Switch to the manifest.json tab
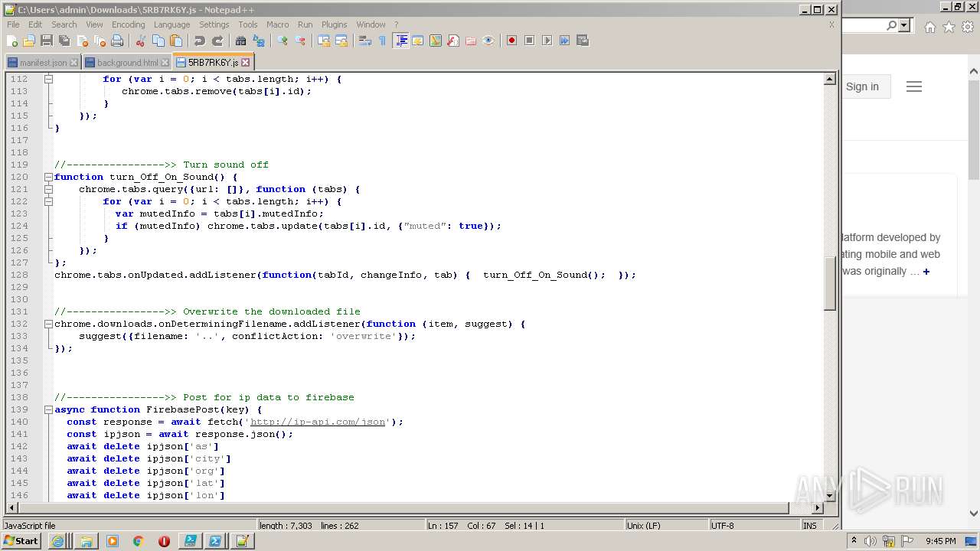 pos(43,63)
